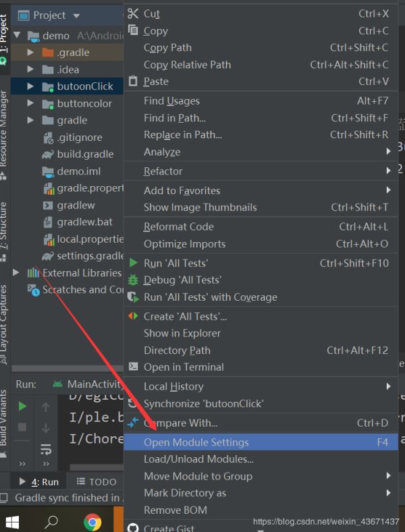Screen dimensions: 405x532
Task: Expand the buttoncolor module folder
Action: [x=30, y=103]
